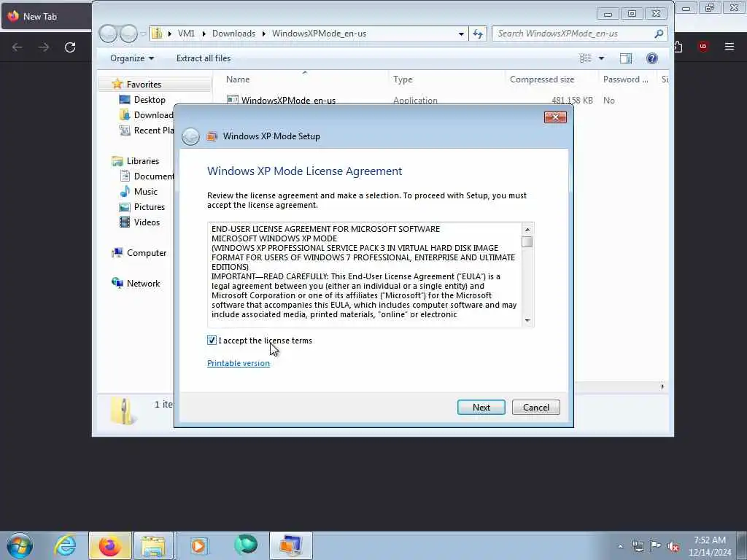This screenshot has width=747, height=560.
Task: Sort by Compressed size column header
Action: tap(542, 79)
